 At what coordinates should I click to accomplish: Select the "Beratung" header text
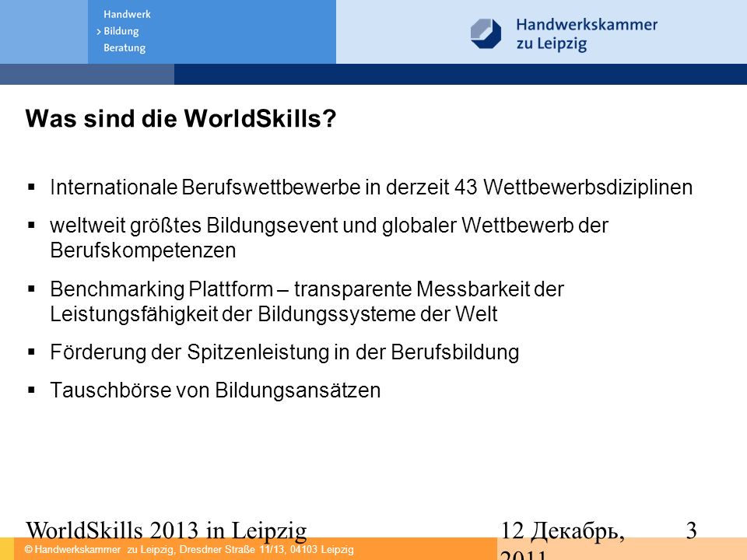click(x=124, y=48)
